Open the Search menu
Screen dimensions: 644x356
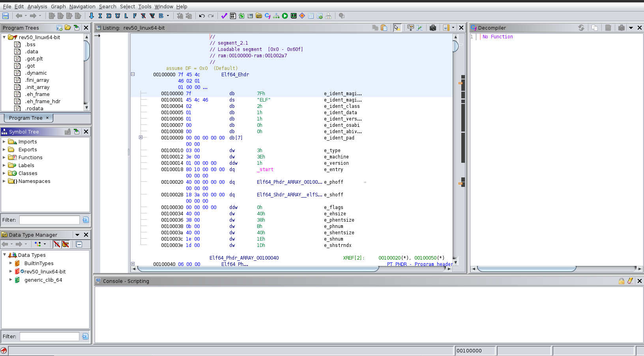coord(107,6)
